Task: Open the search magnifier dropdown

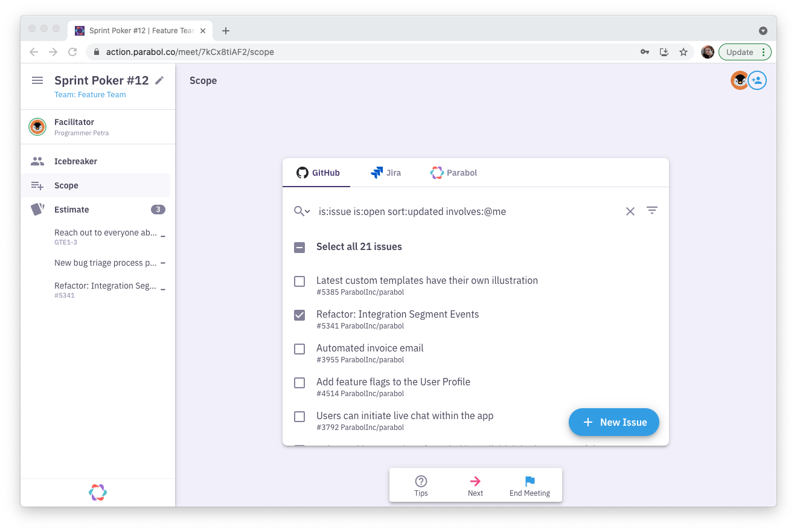Action: pyautogui.click(x=302, y=211)
